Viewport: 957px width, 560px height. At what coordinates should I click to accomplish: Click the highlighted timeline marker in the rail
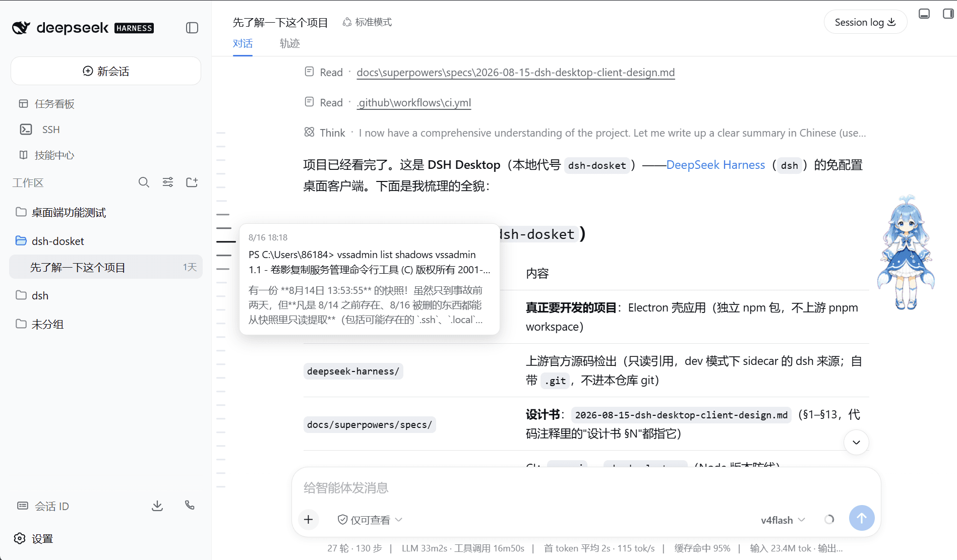(226, 242)
